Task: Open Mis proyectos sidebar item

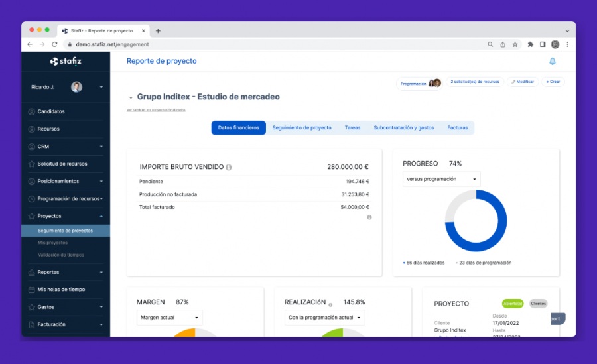Action: pos(52,243)
